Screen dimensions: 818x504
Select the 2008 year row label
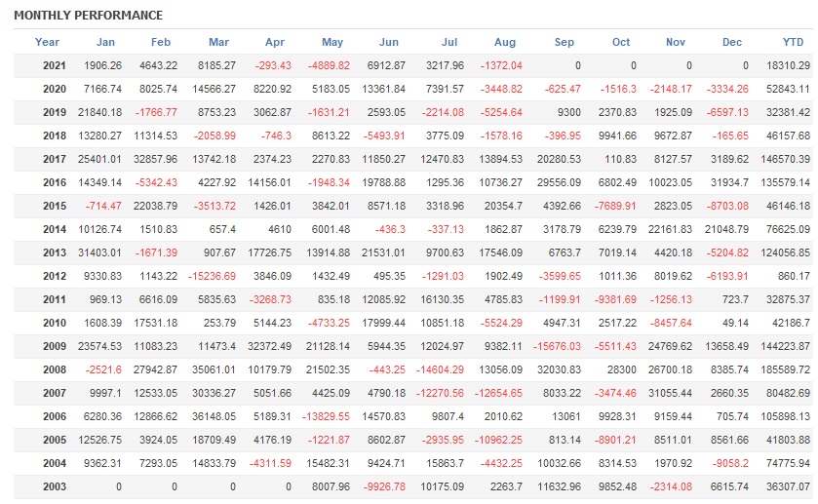coord(55,369)
